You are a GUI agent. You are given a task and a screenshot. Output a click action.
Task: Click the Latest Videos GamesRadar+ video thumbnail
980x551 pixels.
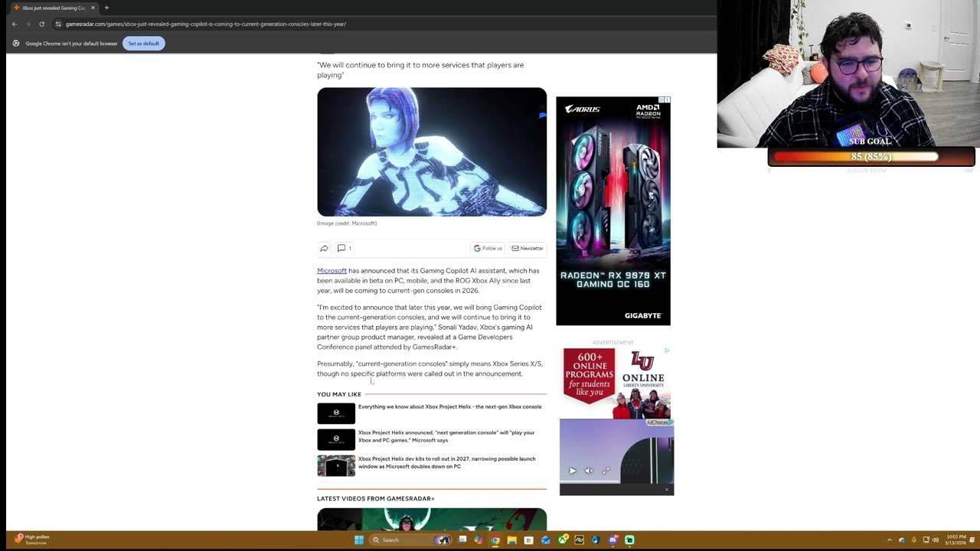pos(432,519)
